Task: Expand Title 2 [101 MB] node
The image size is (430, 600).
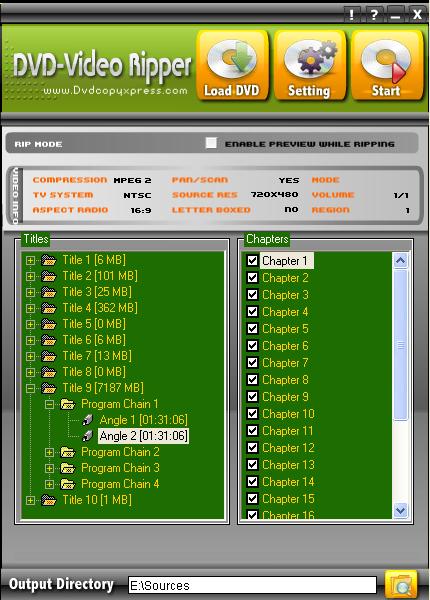Action: pos(30,276)
